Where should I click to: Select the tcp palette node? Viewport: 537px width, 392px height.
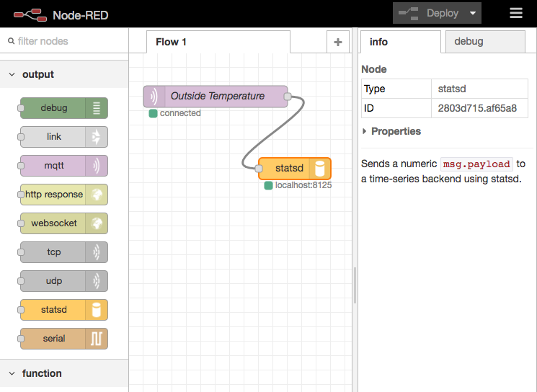tap(64, 252)
